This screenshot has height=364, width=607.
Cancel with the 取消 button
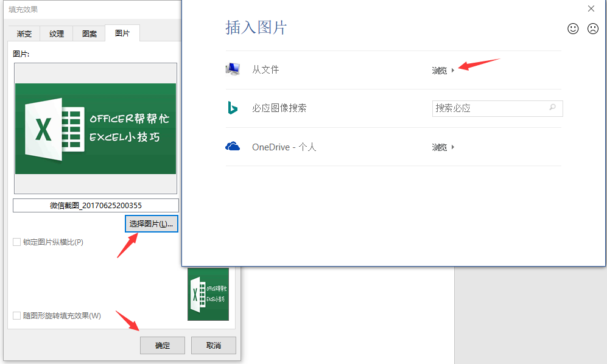[214, 345]
